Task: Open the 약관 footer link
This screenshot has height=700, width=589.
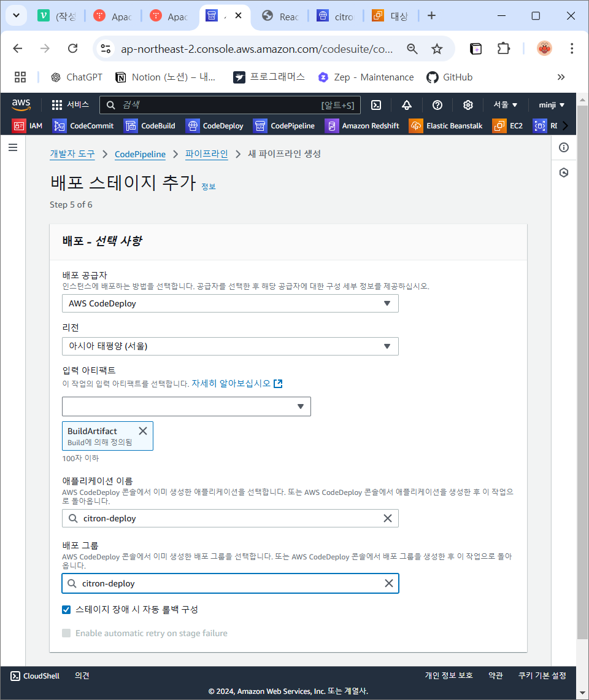Action: [496, 675]
